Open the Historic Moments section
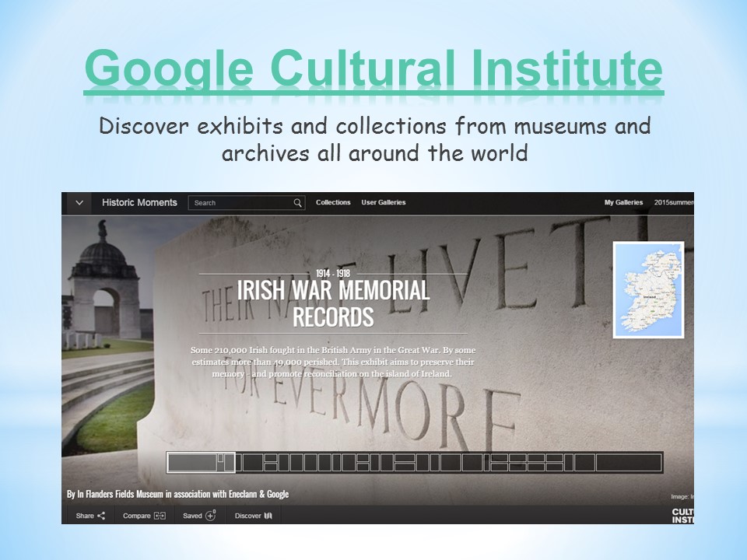The height and width of the screenshot is (560, 747). tap(139, 203)
